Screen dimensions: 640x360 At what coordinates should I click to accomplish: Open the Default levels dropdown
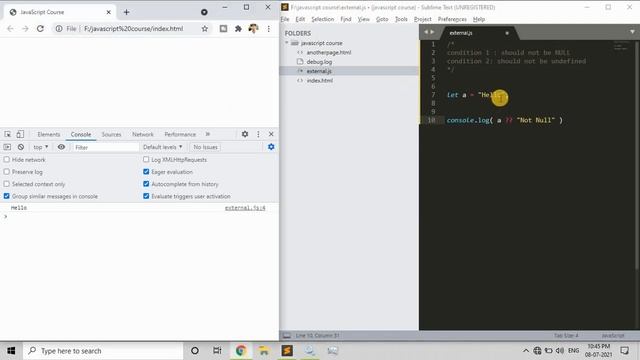pos(162,147)
